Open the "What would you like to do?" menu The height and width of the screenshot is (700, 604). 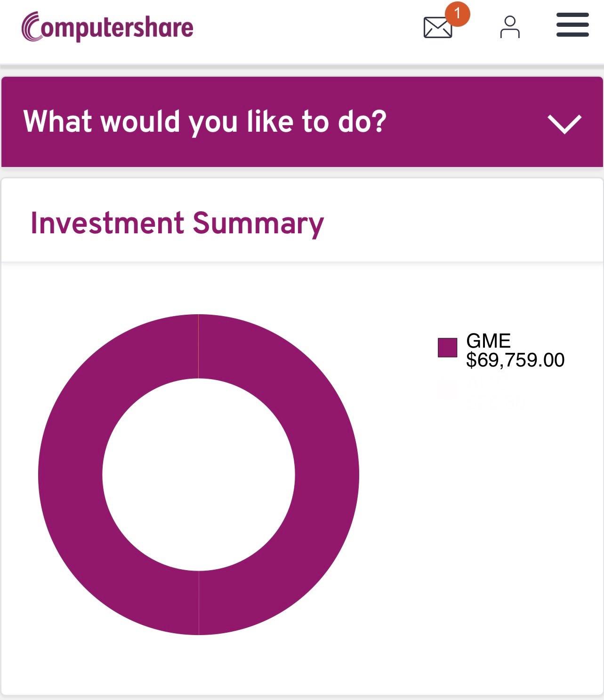pos(205,122)
